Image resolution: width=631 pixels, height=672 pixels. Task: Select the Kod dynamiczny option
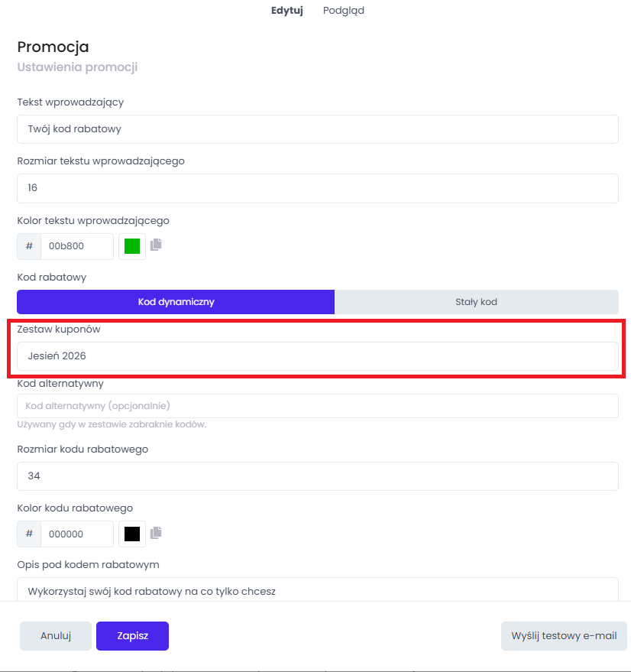click(176, 302)
